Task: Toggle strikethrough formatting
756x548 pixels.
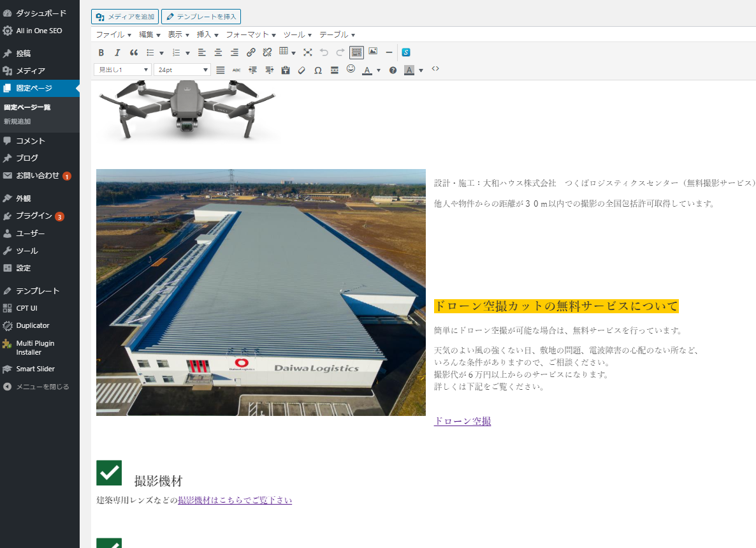Action: pos(236,70)
